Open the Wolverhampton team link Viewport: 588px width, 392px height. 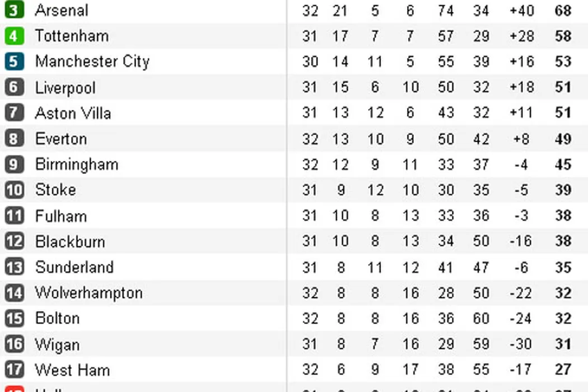(88, 293)
